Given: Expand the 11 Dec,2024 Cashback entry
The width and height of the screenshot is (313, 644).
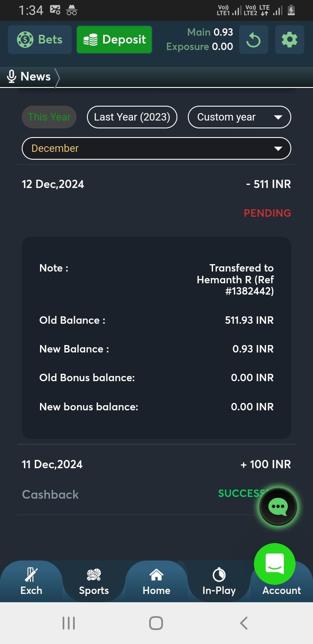Looking at the screenshot, I should [156, 465].
